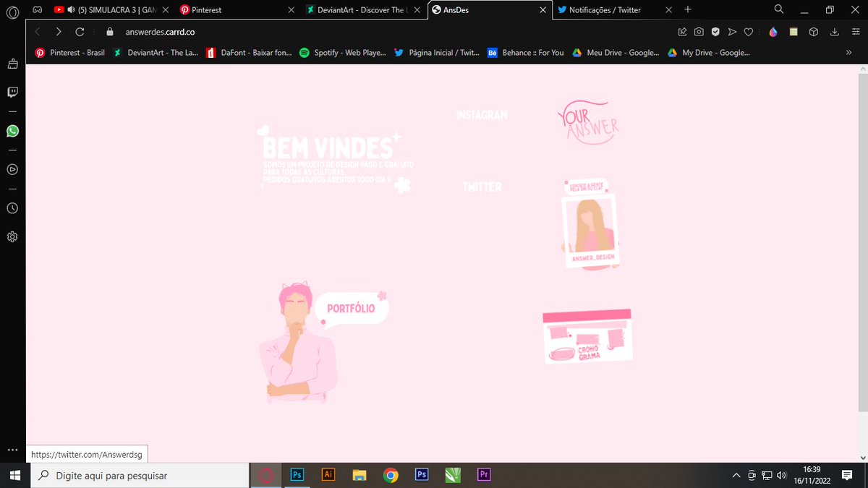The height and width of the screenshot is (488, 868).
Task: Expand hidden icons in the system tray
Action: coord(736,475)
